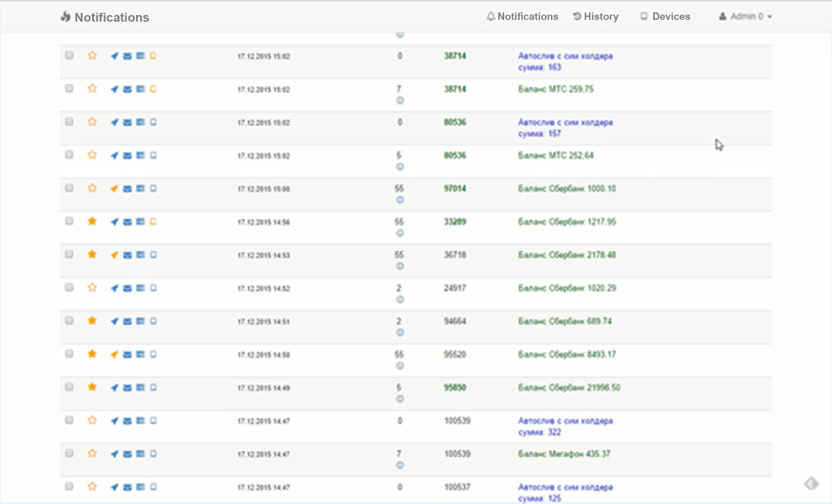Screen dimensions: 832x504
Task: Click the orange paper plane in the Сбербанк 1000.10 row
Action: coord(114,189)
